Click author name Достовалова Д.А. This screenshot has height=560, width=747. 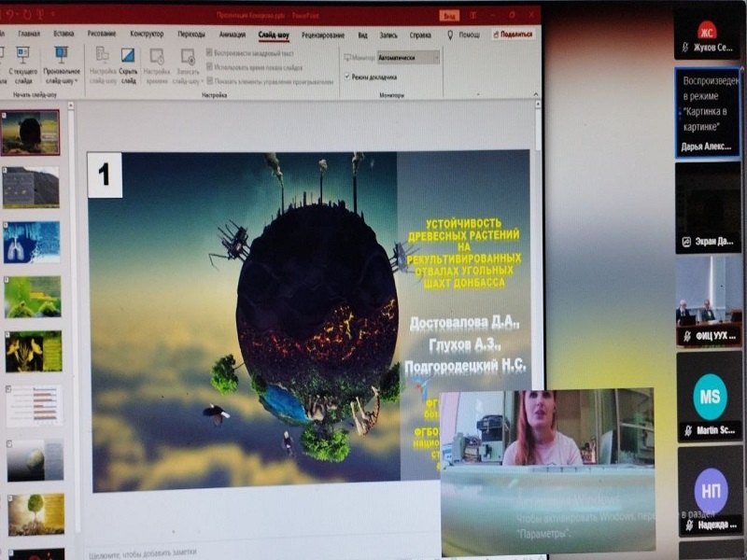[x=464, y=322]
